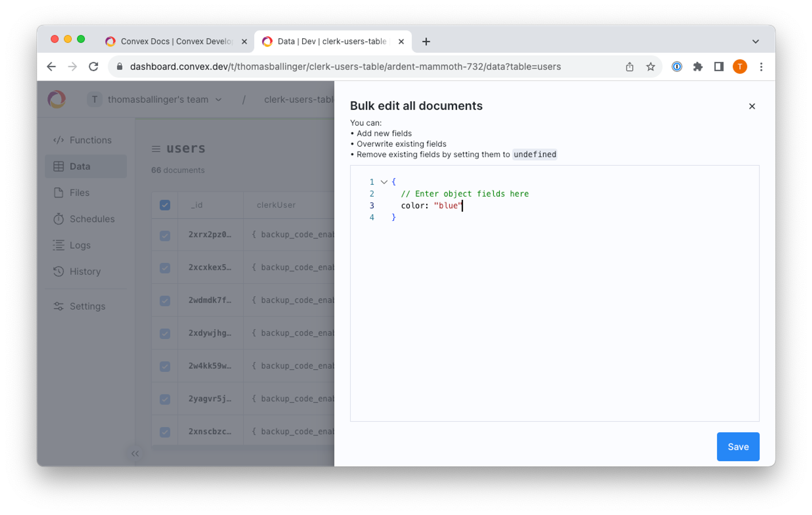Uncheck the 2wdmdk7f row checkbox
The height and width of the screenshot is (515, 812).
165,301
